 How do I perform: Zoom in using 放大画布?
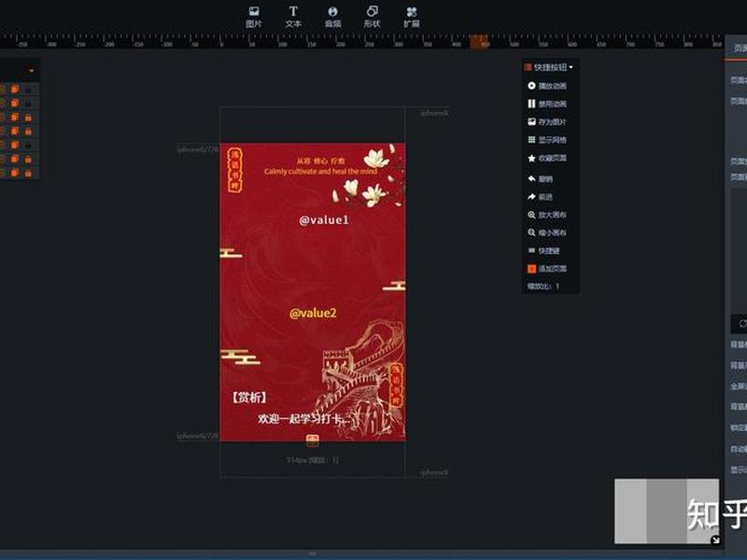click(x=547, y=215)
